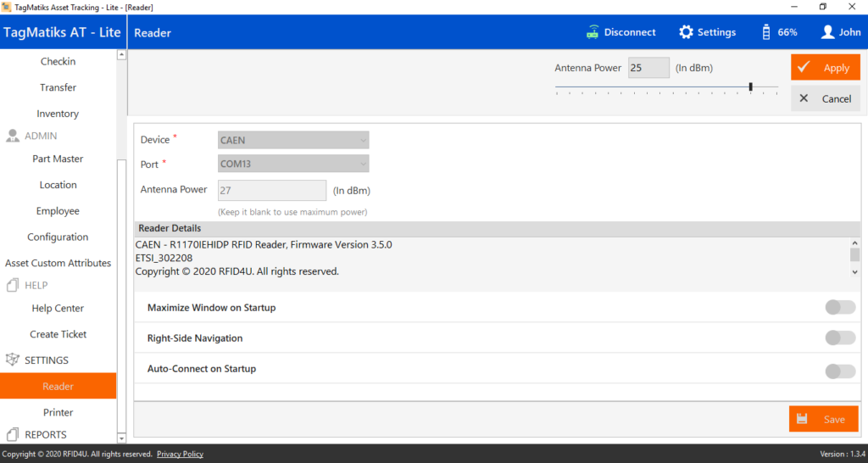Click the Disconnect reader icon
This screenshot has width=868, height=463.
click(593, 32)
